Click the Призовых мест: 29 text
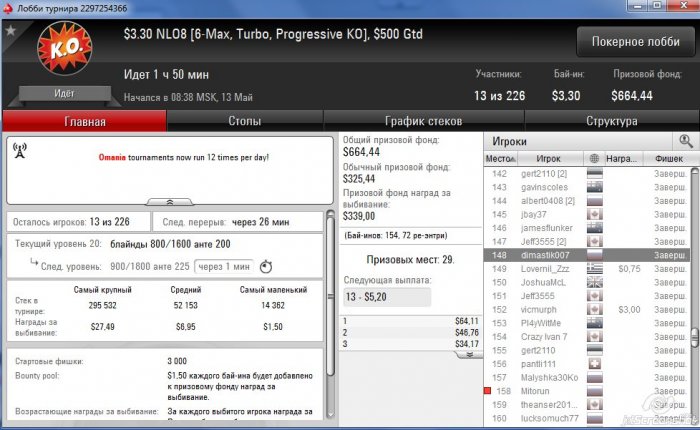The image size is (700, 430). [x=410, y=259]
